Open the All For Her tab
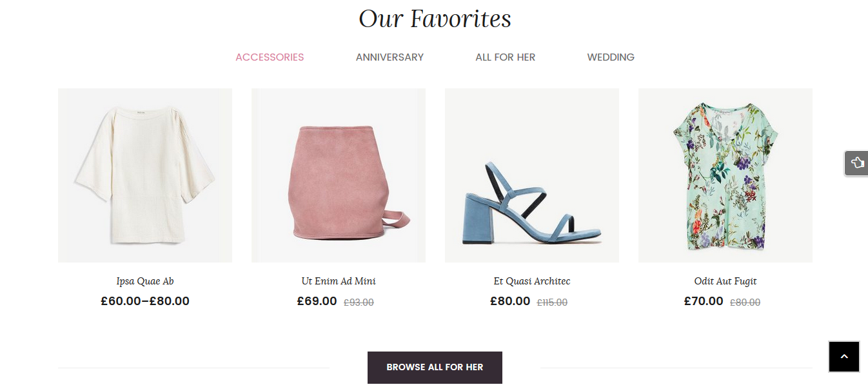The width and height of the screenshot is (868, 387). (x=505, y=57)
